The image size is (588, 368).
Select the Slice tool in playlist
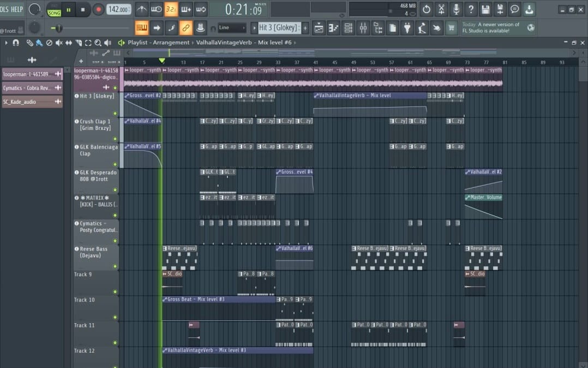pyautogui.click(x=79, y=43)
